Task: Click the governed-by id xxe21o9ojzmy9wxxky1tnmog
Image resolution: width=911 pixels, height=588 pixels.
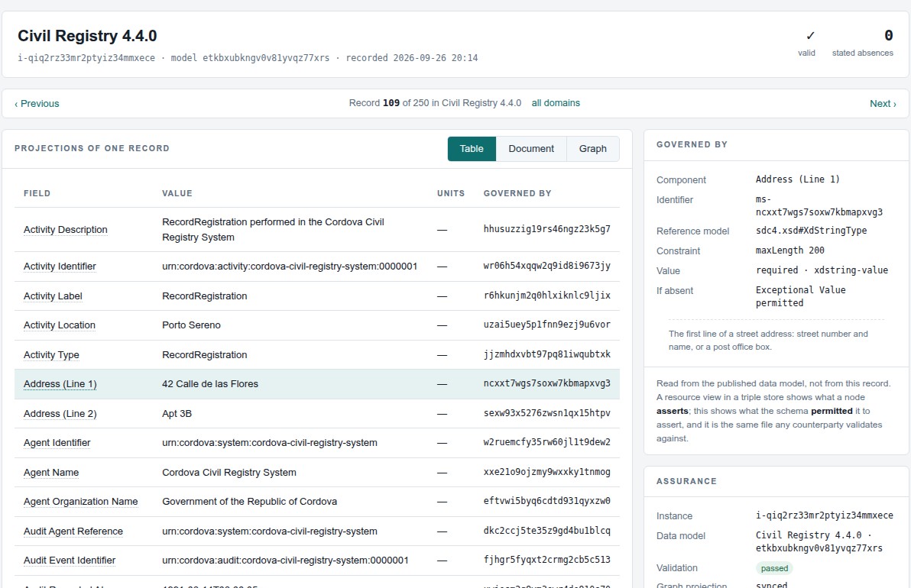Action: 546,472
